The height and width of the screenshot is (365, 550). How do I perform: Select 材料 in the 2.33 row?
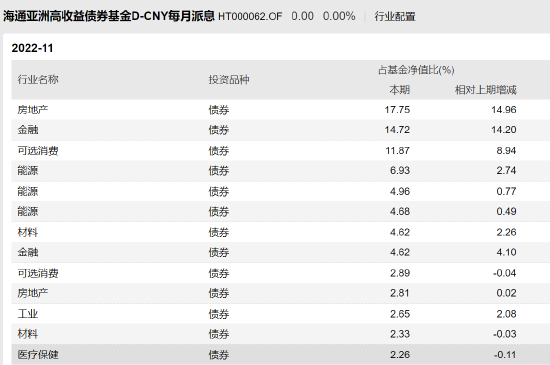(28, 334)
